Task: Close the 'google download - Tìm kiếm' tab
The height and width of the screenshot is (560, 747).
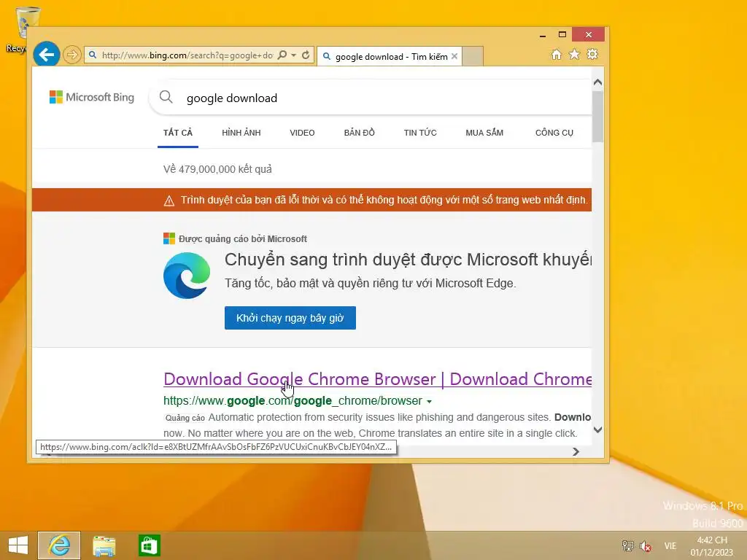Action: 454,56
